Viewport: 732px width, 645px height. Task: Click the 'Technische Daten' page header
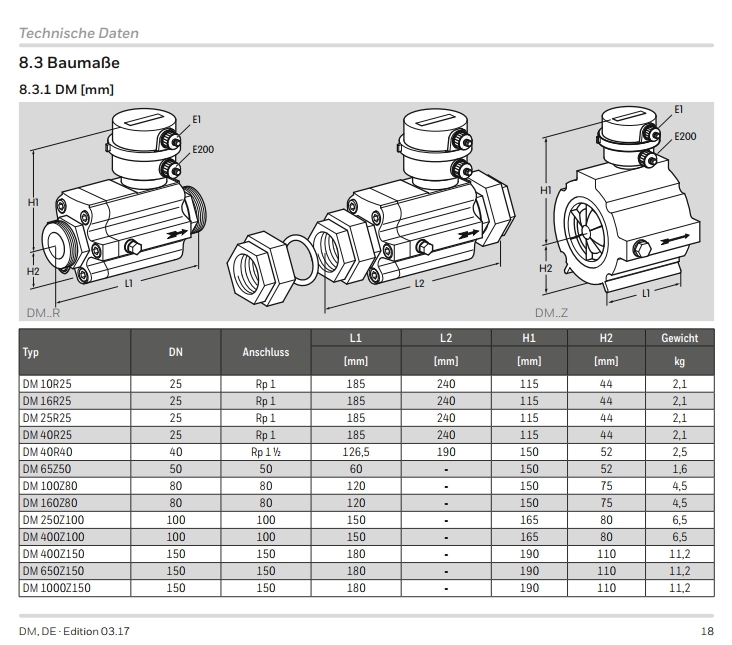point(79,33)
